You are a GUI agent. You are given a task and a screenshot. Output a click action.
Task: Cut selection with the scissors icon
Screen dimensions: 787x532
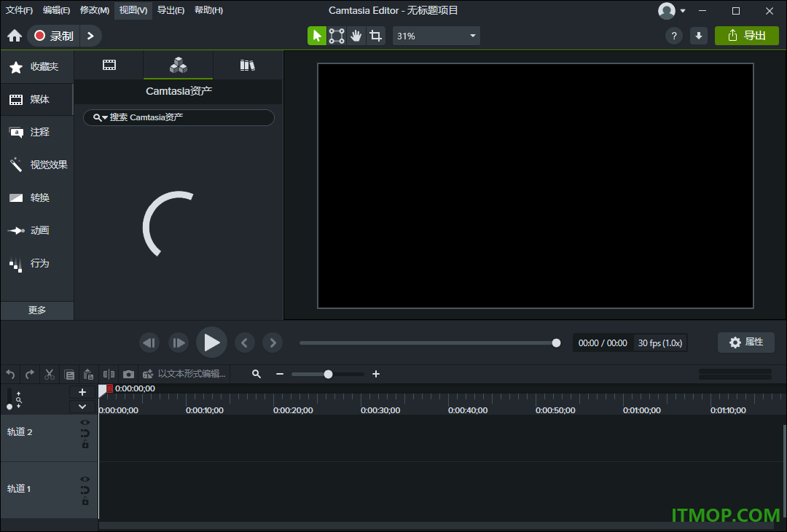[x=50, y=375]
